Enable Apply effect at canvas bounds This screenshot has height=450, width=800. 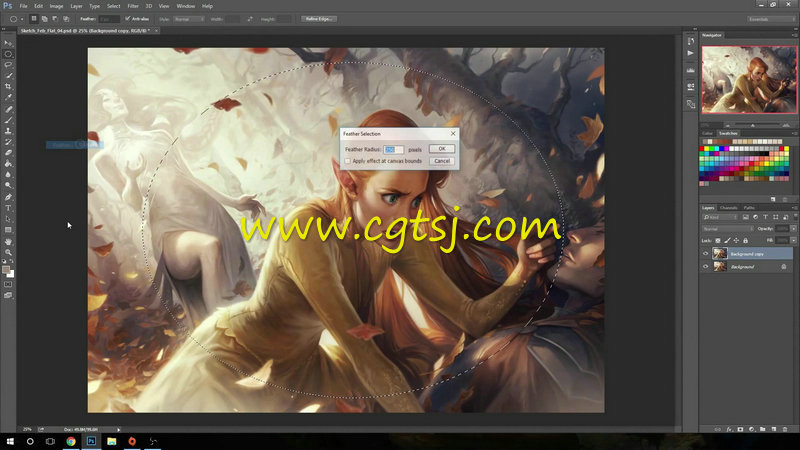[x=348, y=161]
